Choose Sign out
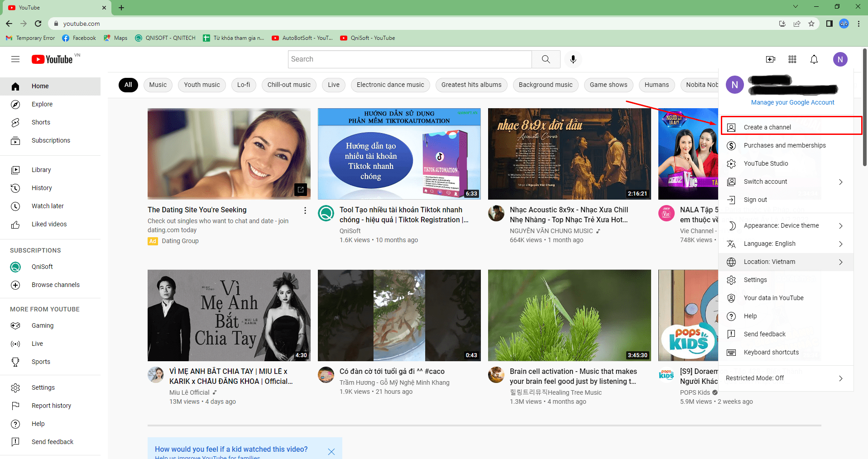Screen dimensions: 868x459 [786, 200]
